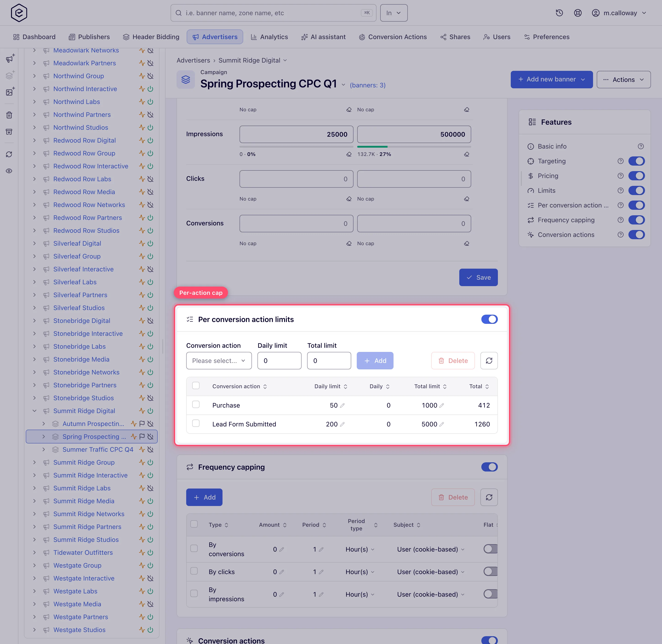Save the limits settings

(478, 277)
